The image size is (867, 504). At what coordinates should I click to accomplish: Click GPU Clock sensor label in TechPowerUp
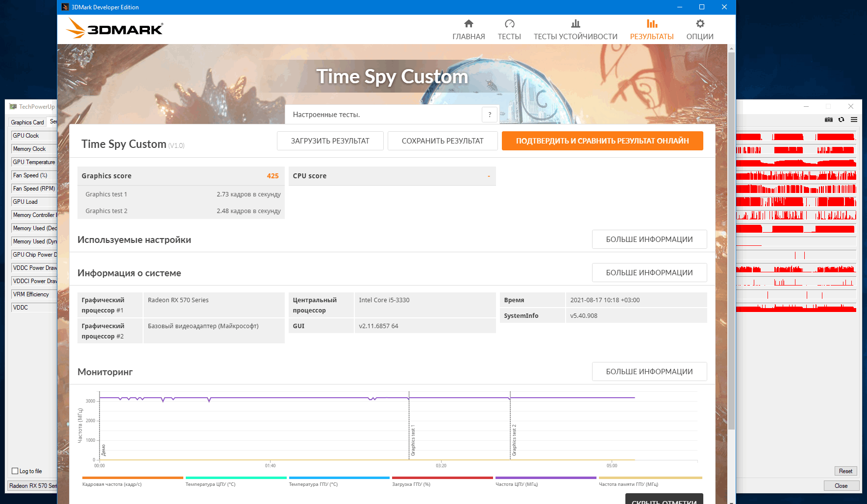click(x=33, y=136)
